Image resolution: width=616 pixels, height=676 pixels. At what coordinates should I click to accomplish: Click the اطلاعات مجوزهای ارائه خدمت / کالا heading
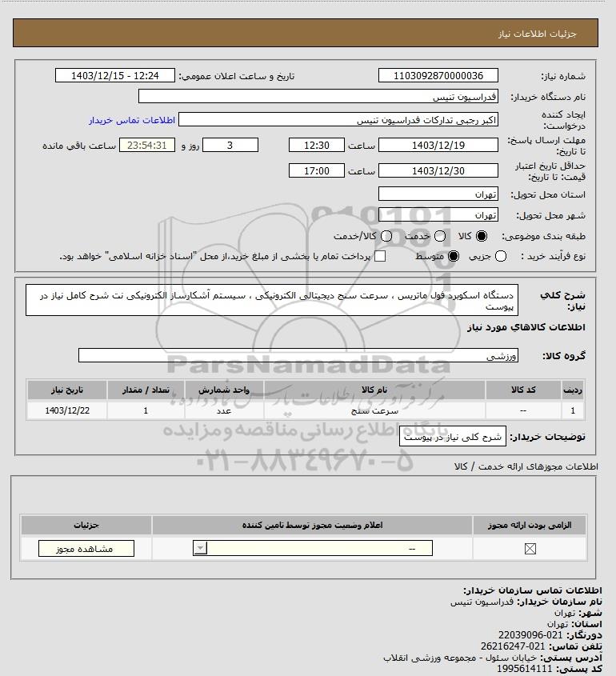point(526,466)
